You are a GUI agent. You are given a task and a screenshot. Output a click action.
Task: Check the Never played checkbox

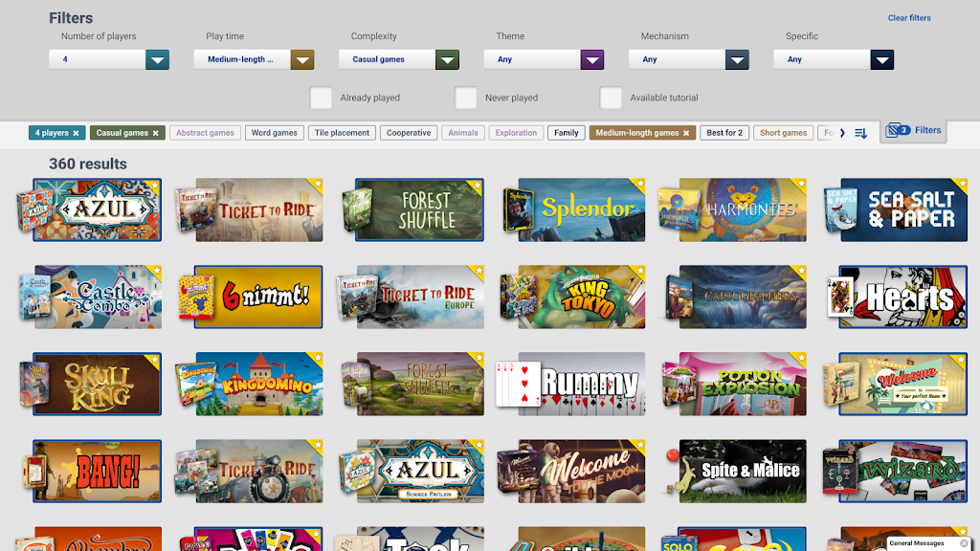(x=466, y=98)
